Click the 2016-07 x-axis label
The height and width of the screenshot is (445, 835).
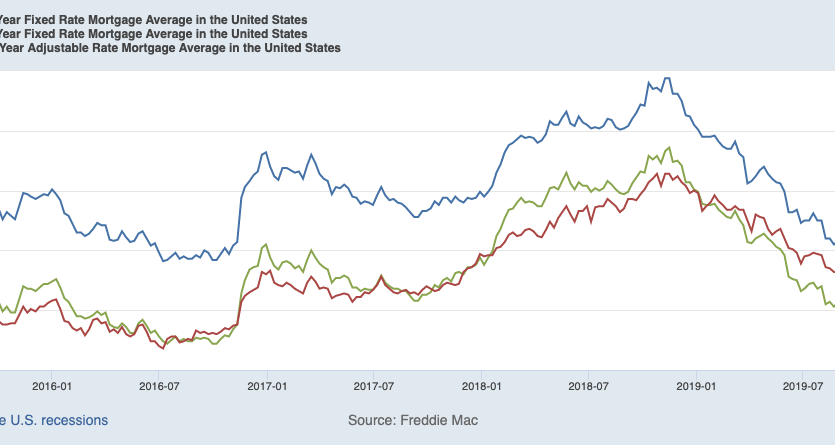(159, 385)
